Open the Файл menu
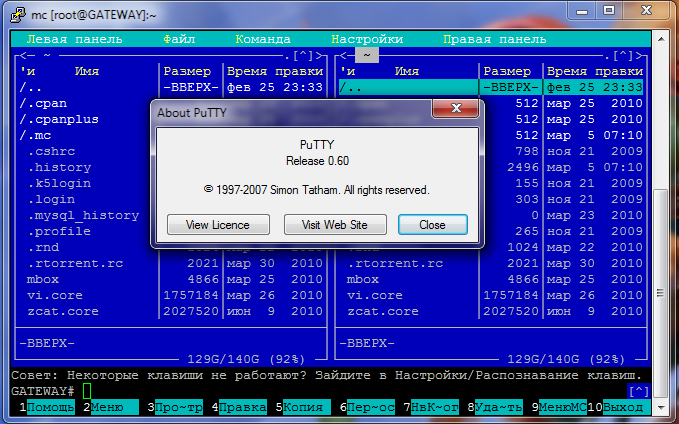The image size is (679, 424). [x=179, y=39]
